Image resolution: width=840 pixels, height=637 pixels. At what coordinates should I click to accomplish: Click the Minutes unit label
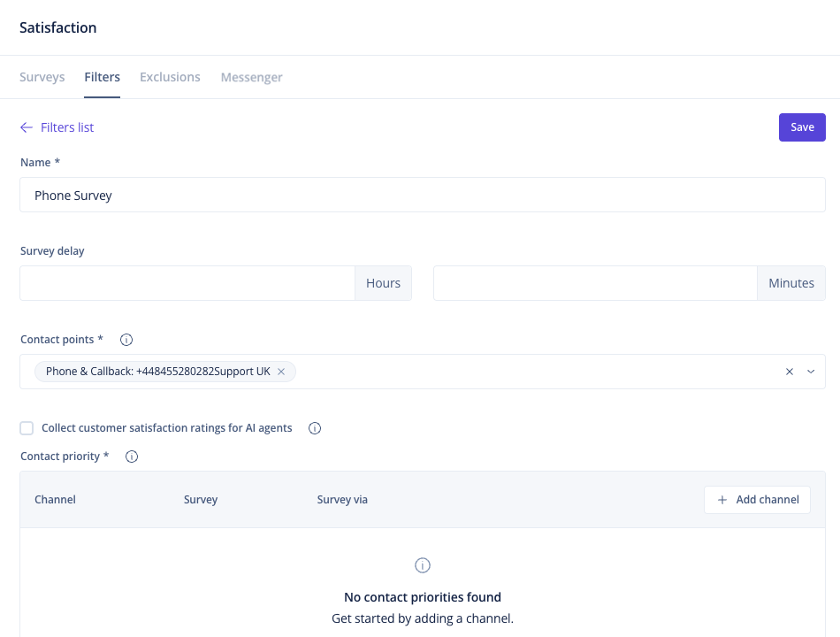791,283
